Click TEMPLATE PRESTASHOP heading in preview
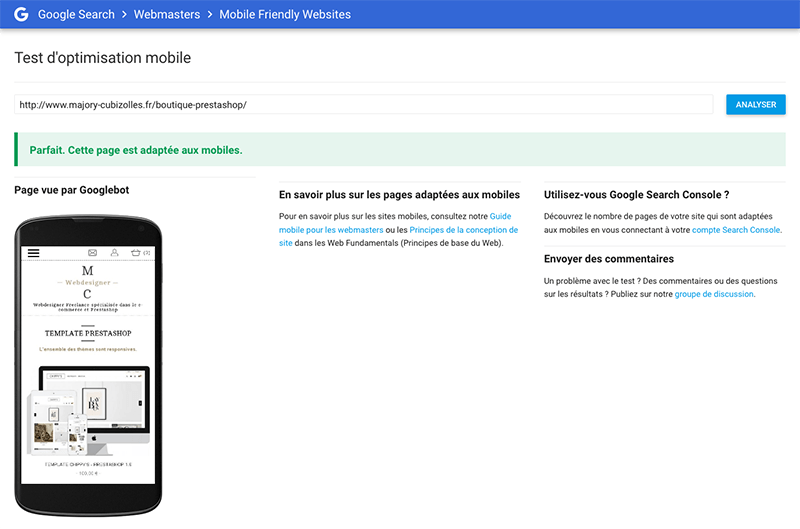800x529 pixels. (x=87, y=333)
